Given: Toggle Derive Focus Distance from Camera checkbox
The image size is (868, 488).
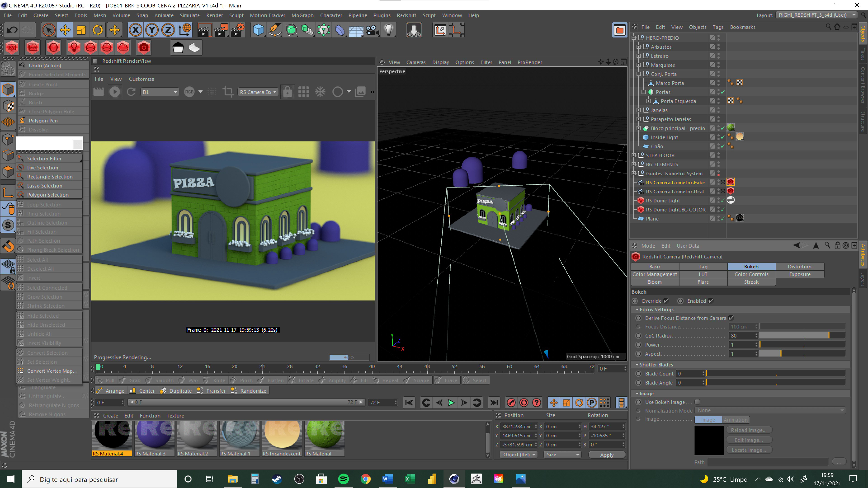Looking at the screenshot, I should (731, 318).
